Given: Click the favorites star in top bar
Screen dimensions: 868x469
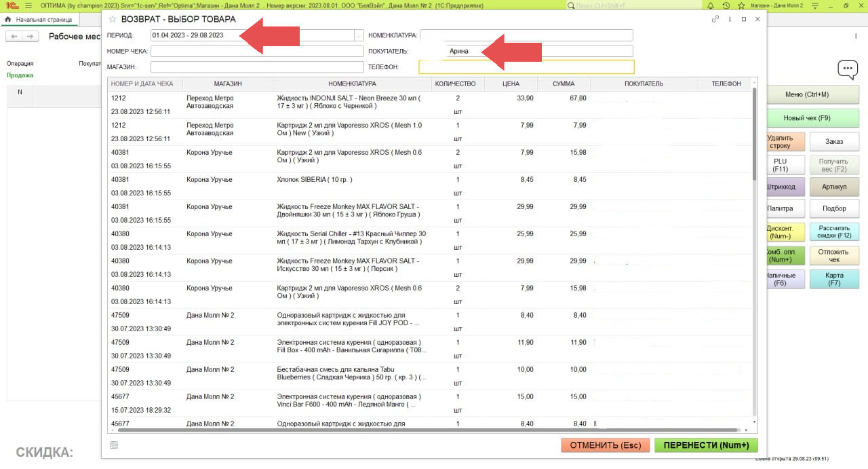Looking at the screenshot, I should (741, 5).
